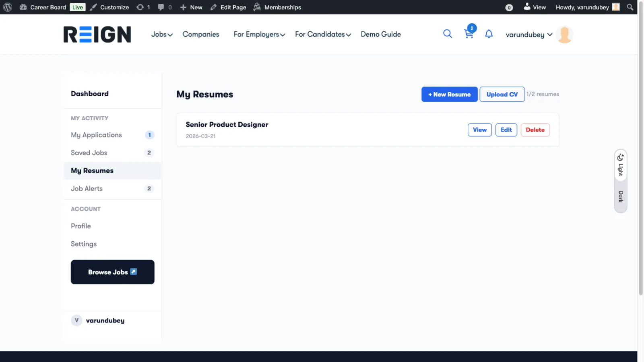Screen dimensions: 644x362
Task: View the Senior Product Designer resume
Action: pos(480,130)
